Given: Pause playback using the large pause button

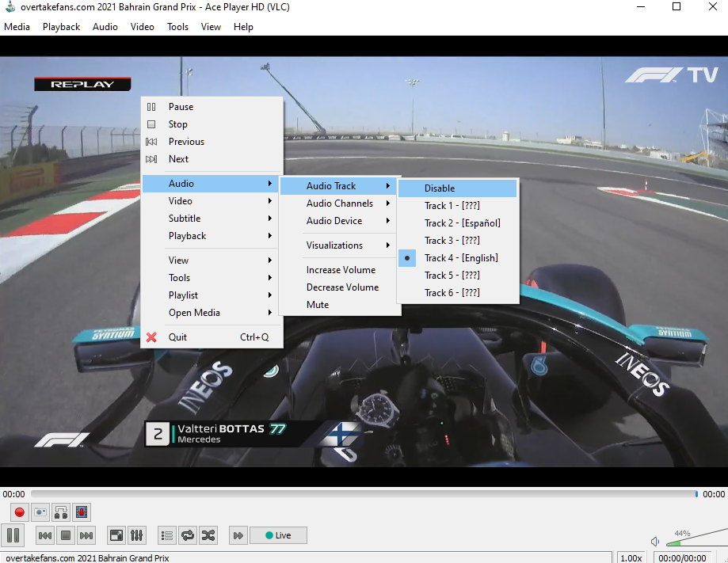Looking at the screenshot, I should pyautogui.click(x=13, y=535).
